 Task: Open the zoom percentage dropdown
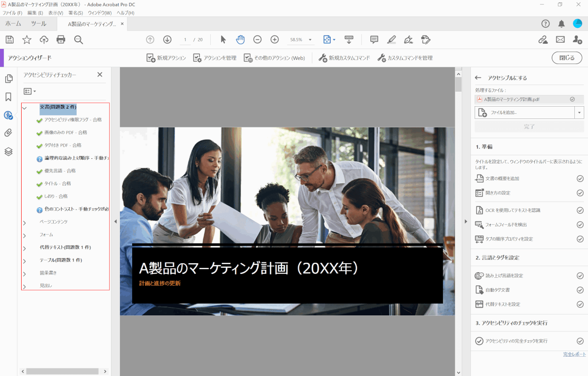(310, 40)
